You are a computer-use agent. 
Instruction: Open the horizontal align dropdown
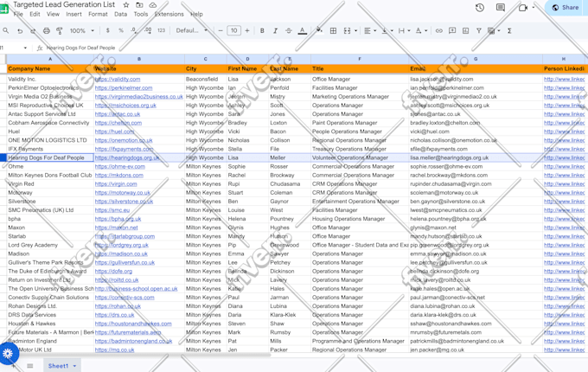[x=370, y=31]
